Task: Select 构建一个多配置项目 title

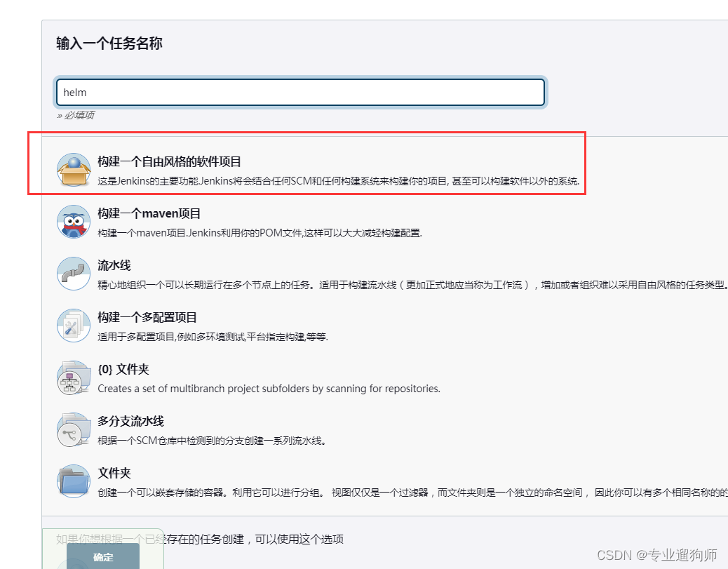Action: (x=147, y=318)
